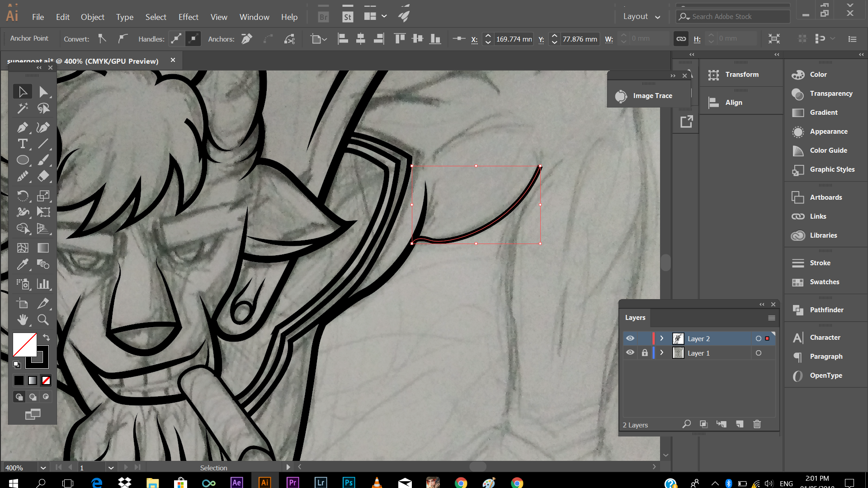The width and height of the screenshot is (868, 488).
Task: Select the Hand tool
Action: tap(22, 320)
